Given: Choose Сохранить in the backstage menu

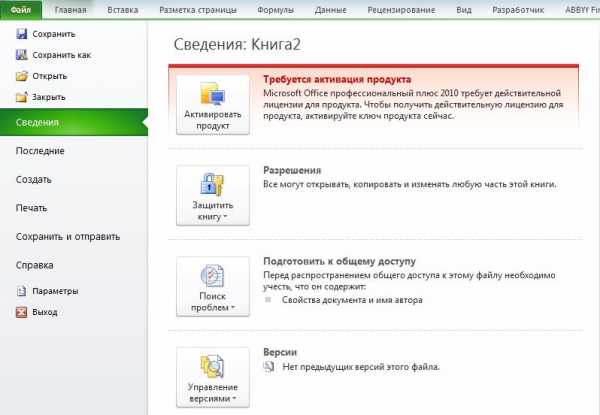Looking at the screenshot, I should pyautogui.click(x=54, y=34).
